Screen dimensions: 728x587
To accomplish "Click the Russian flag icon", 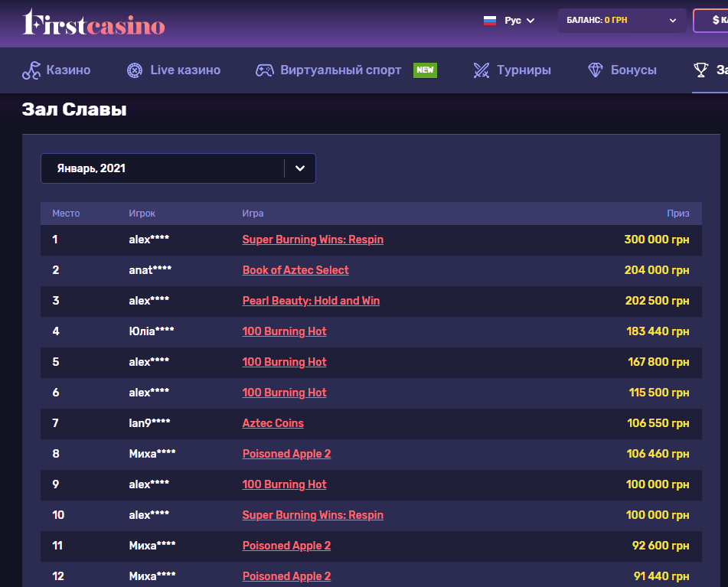I will tap(490, 21).
